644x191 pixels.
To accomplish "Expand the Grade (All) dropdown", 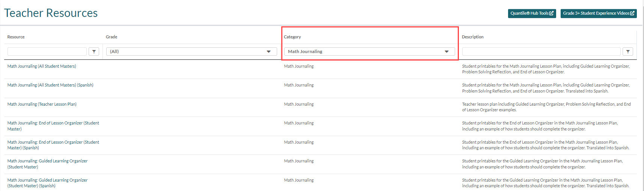I will (x=192, y=52).
